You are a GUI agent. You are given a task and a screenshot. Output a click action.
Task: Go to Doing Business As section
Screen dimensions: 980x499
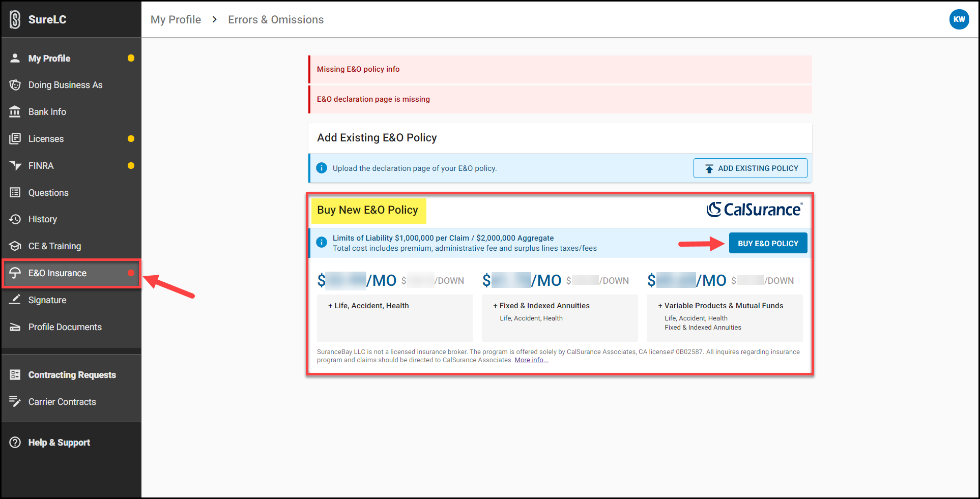tap(71, 85)
